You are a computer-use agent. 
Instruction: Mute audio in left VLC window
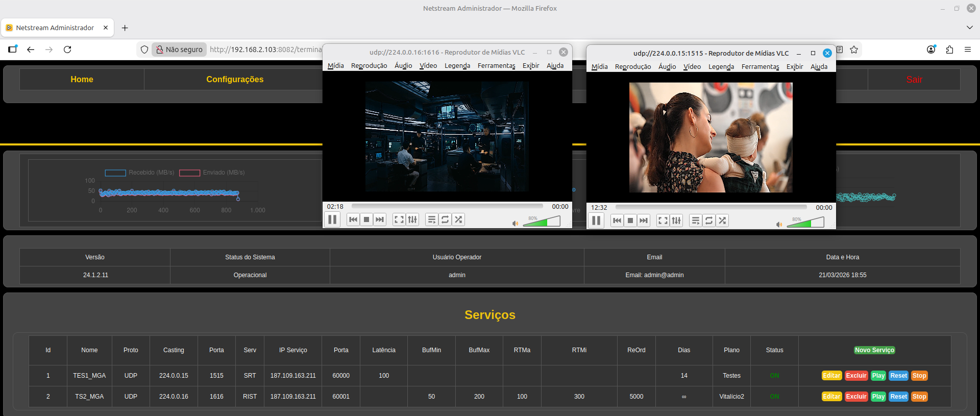[x=515, y=224]
